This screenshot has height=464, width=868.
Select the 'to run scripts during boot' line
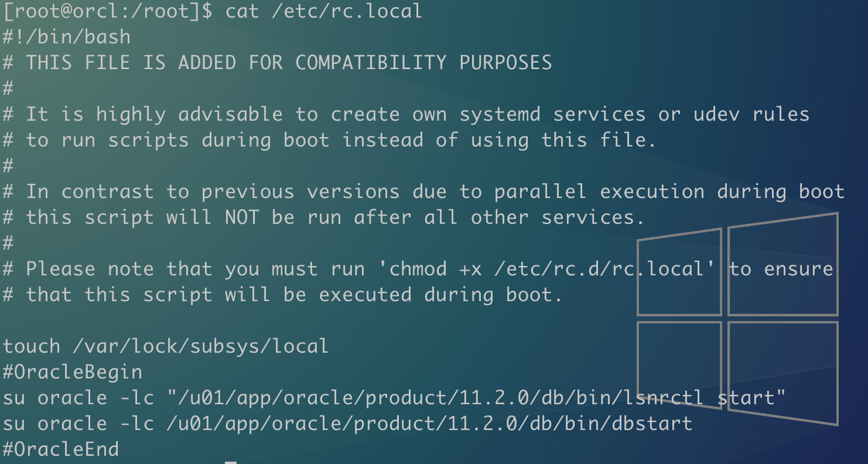[330, 140]
